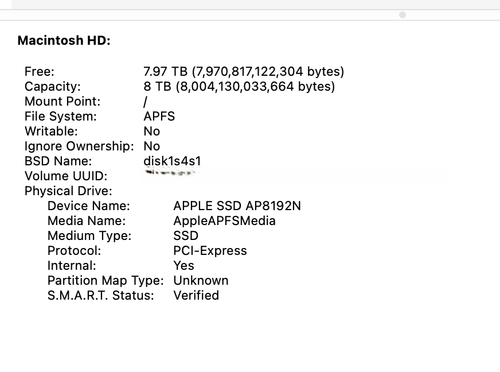Select the "Media Name:" label
This screenshot has width=500, height=372.
point(87,221)
